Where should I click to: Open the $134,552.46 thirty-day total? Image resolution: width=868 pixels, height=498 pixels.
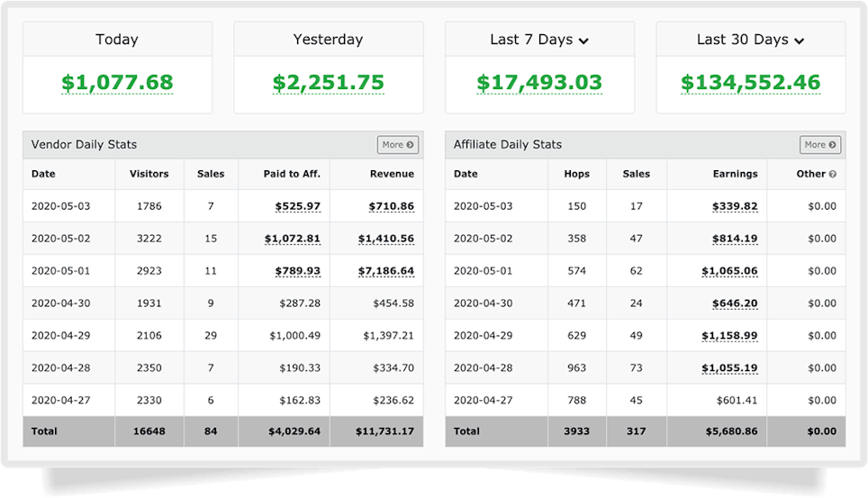point(751,83)
